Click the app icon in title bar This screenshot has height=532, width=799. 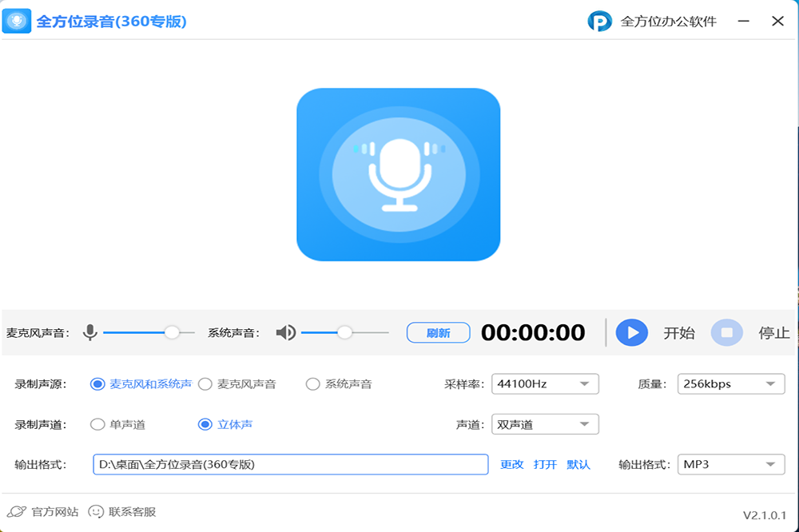click(x=17, y=22)
